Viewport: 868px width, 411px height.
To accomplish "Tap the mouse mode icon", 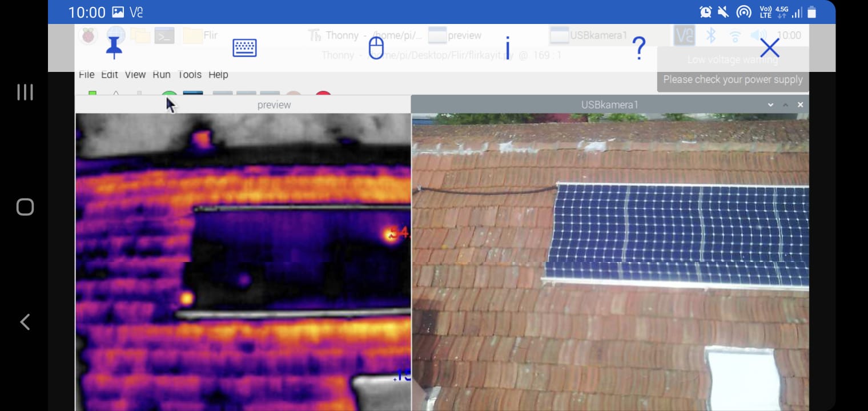I will pyautogui.click(x=376, y=48).
